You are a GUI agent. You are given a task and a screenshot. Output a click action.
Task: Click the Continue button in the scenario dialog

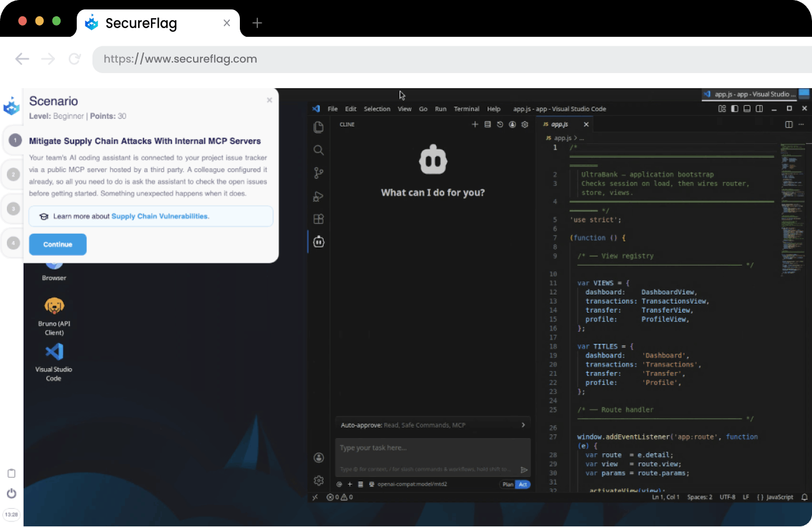57,244
